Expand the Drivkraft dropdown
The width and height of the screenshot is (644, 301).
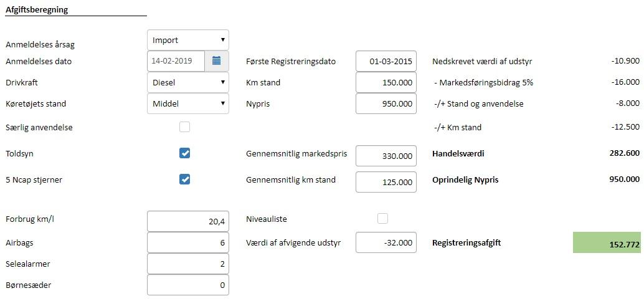pos(188,82)
